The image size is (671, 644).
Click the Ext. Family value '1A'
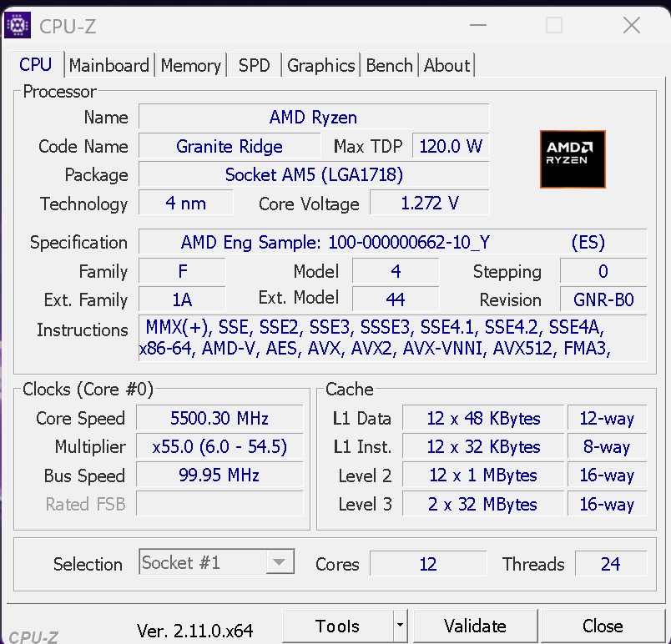(182, 299)
